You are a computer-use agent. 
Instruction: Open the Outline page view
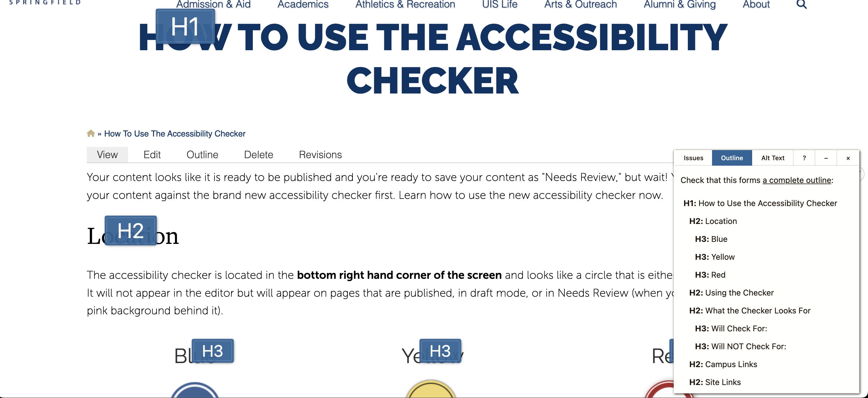202,155
